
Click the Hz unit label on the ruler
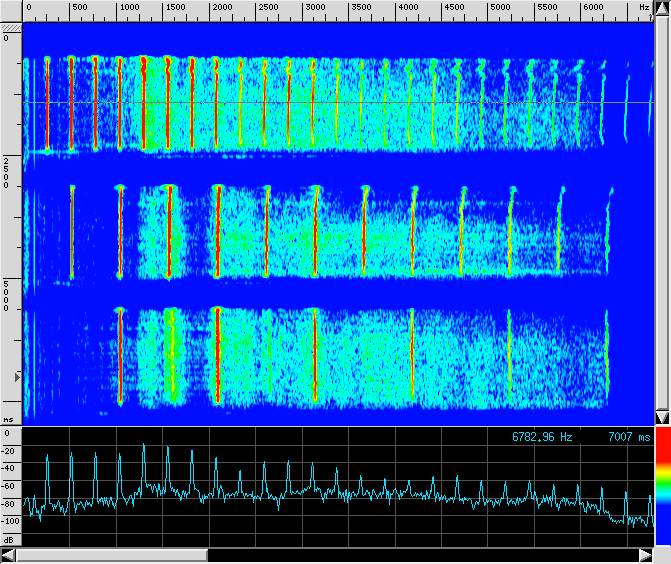click(644, 7)
